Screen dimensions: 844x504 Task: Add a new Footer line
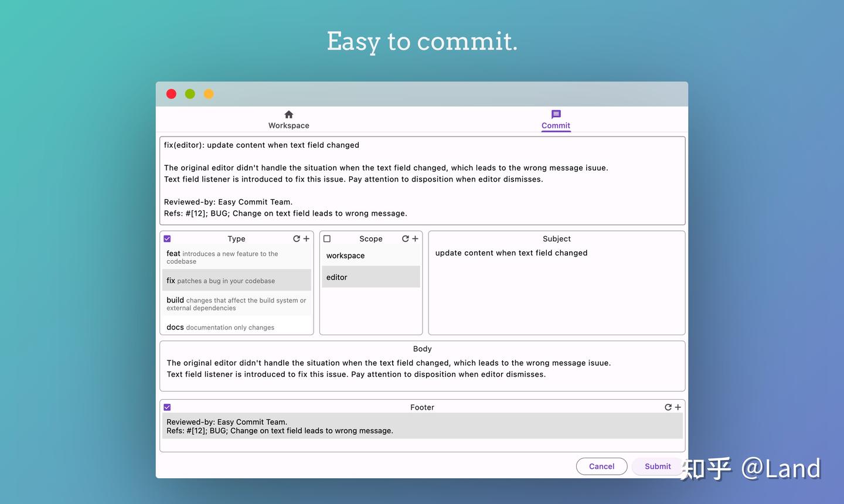(x=678, y=407)
